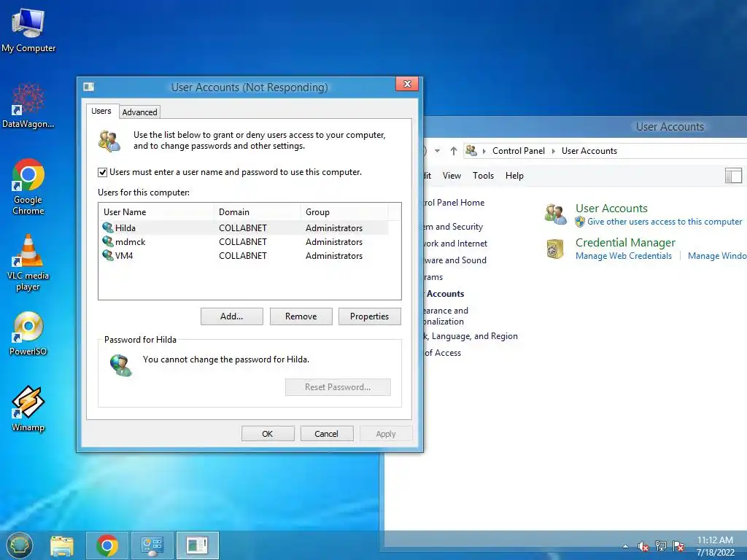The width and height of the screenshot is (747, 560).
Task: Open Chrome from the taskbar
Action: (107, 545)
